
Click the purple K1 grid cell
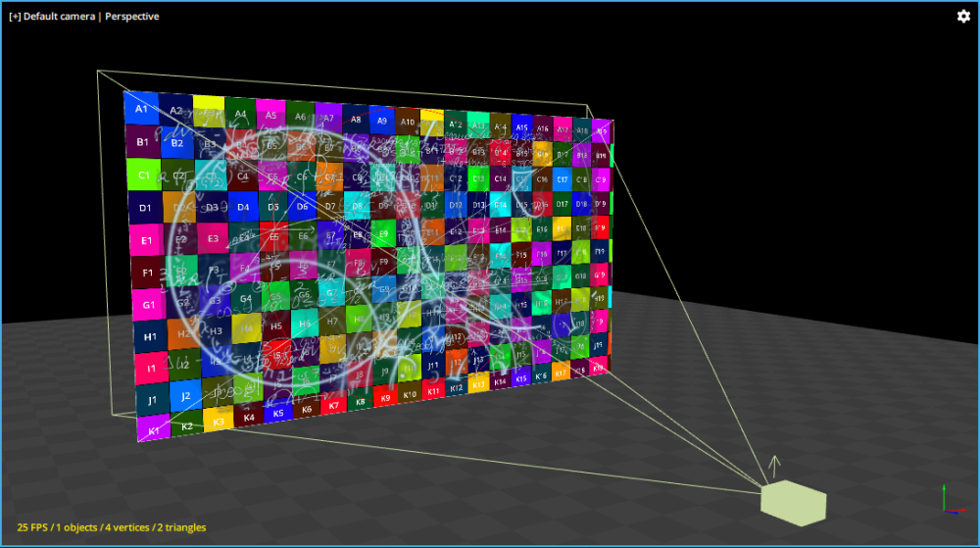[154, 429]
